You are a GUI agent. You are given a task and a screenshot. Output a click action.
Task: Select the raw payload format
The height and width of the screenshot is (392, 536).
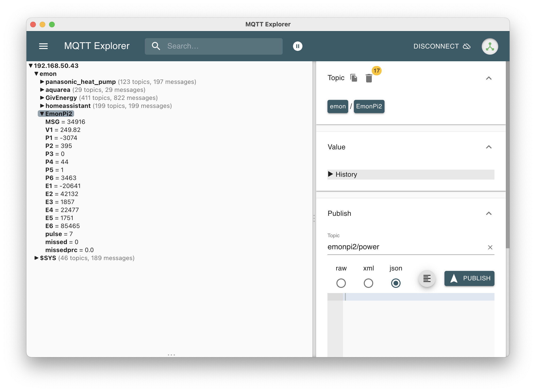coord(341,283)
